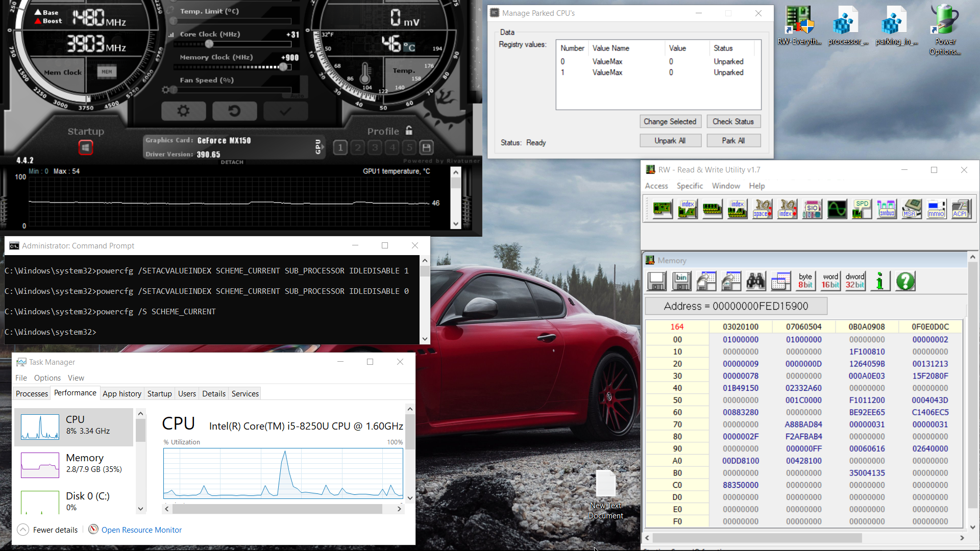Switch memory view to word 16bit

(830, 281)
